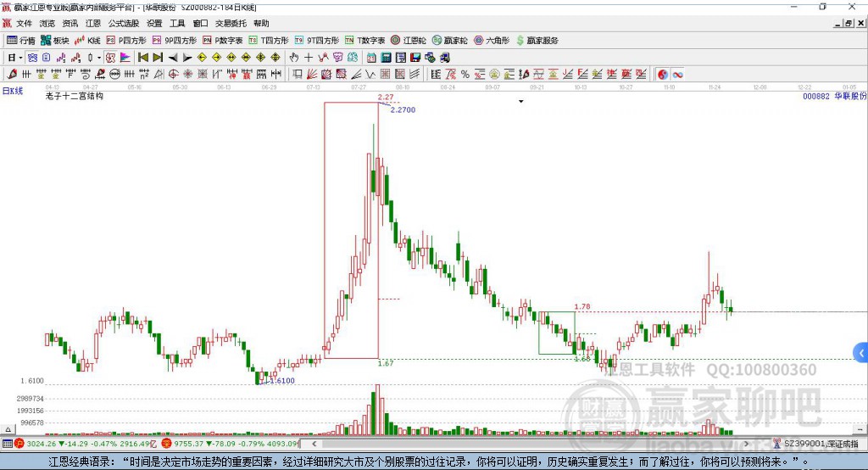Click the black left arrow icon
The image size is (868, 470).
tap(173, 58)
